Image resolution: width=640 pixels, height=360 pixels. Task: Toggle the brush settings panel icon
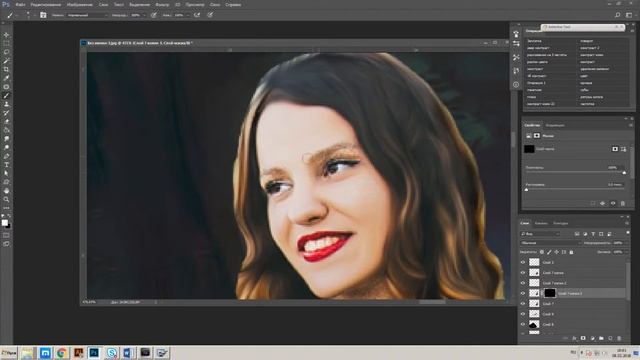tap(43, 15)
